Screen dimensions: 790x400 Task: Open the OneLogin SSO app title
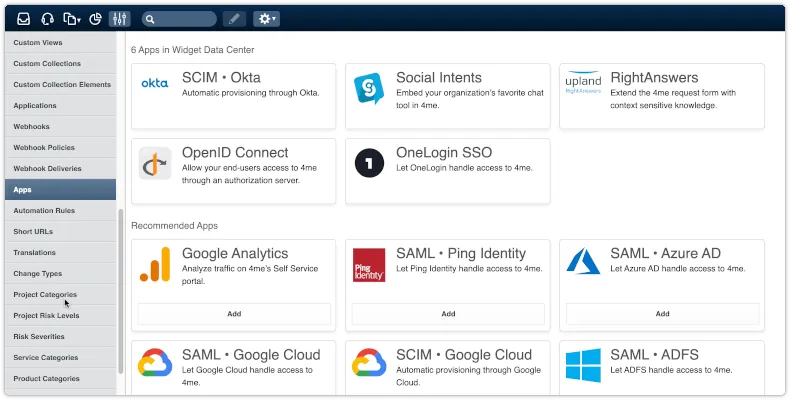444,153
